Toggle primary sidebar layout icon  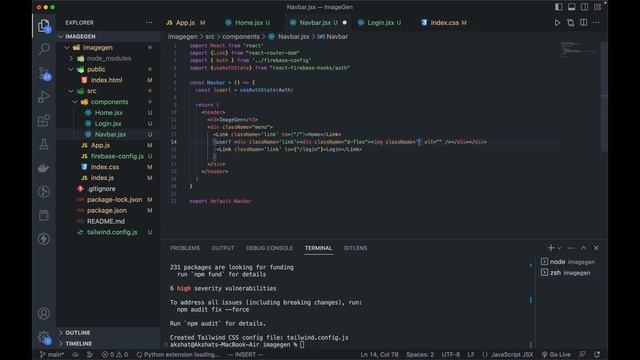(x=559, y=7)
